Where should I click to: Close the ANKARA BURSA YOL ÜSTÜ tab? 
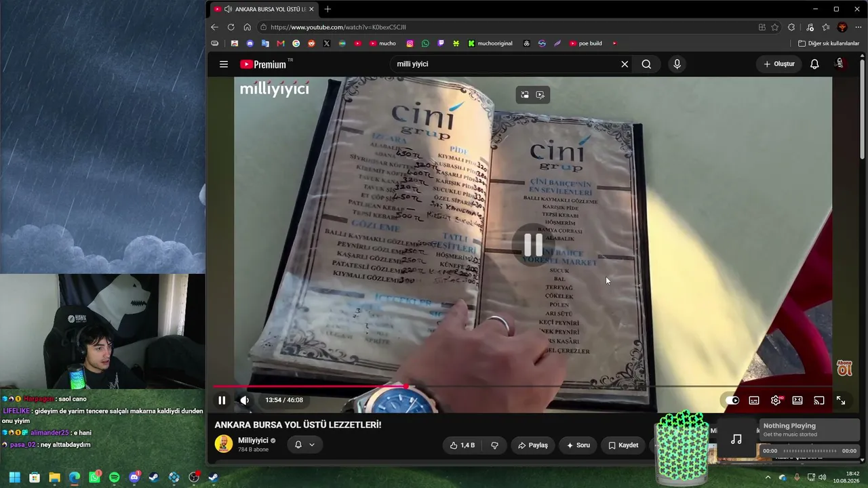pyautogui.click(x=311, y=9)
